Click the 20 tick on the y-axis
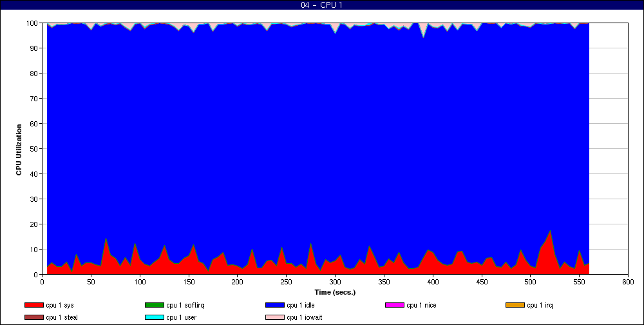The height and width of the screenshot is (325, 644). [x=34, y=224]
